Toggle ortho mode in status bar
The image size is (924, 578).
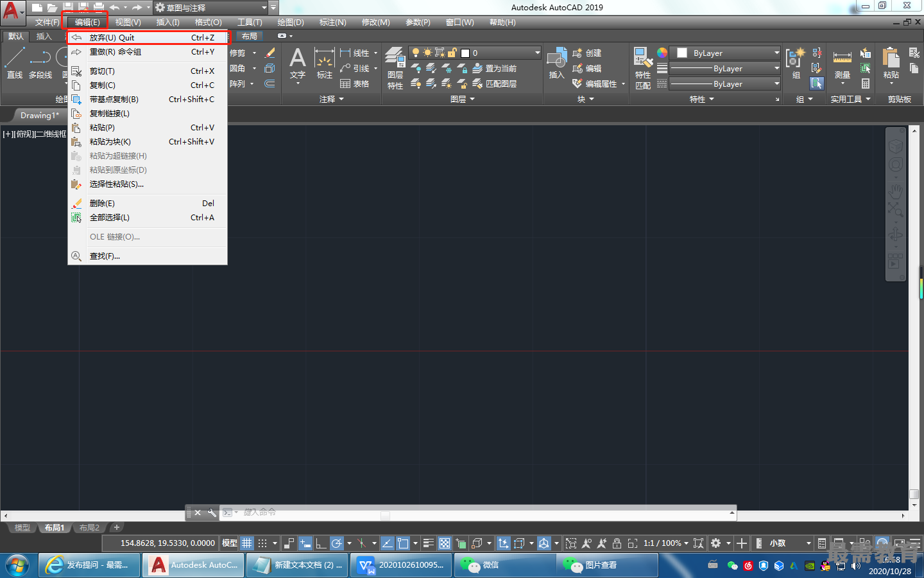coord(321,543)
